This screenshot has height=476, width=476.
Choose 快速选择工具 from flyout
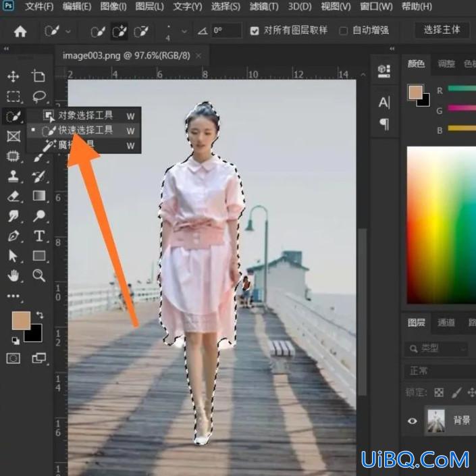pyautogui.click(x=84, y=130)
